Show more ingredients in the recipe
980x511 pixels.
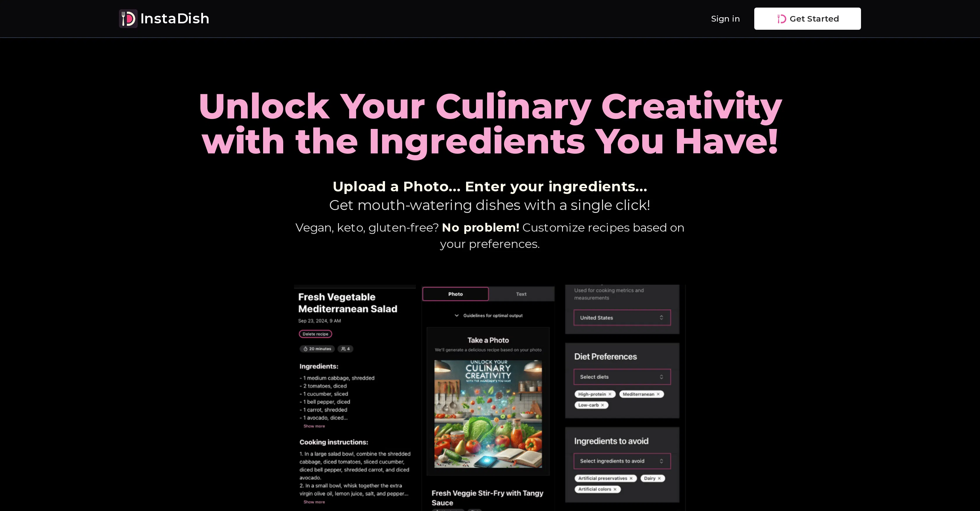(314, 426)
